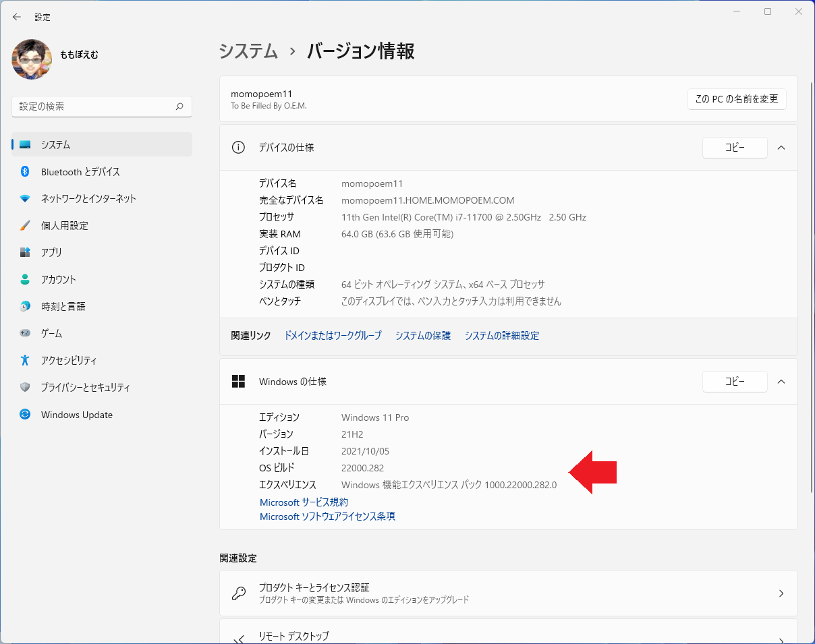Click the info icon beside デバイスの仕様
Screen dimensions: 815x644
click(x=238, y=148)
